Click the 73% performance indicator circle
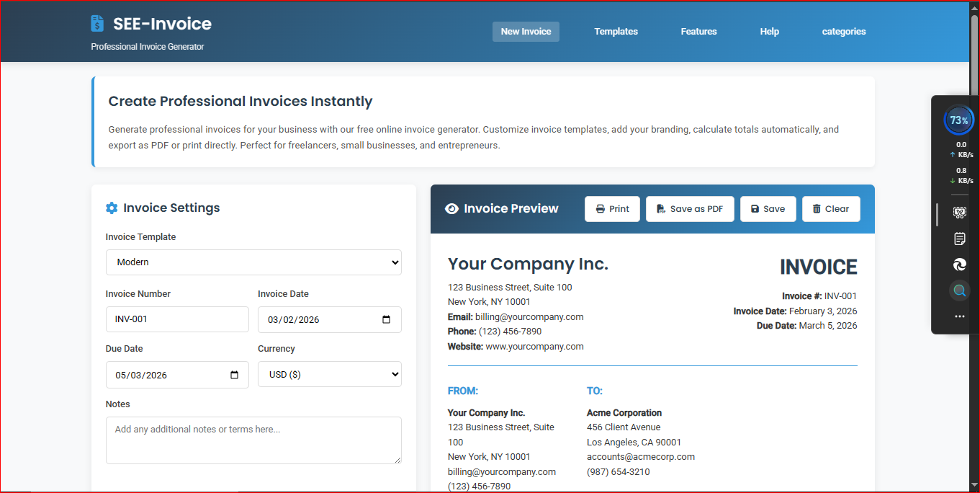Viewport: 980px width, 493px height. [x=958, y=120]
